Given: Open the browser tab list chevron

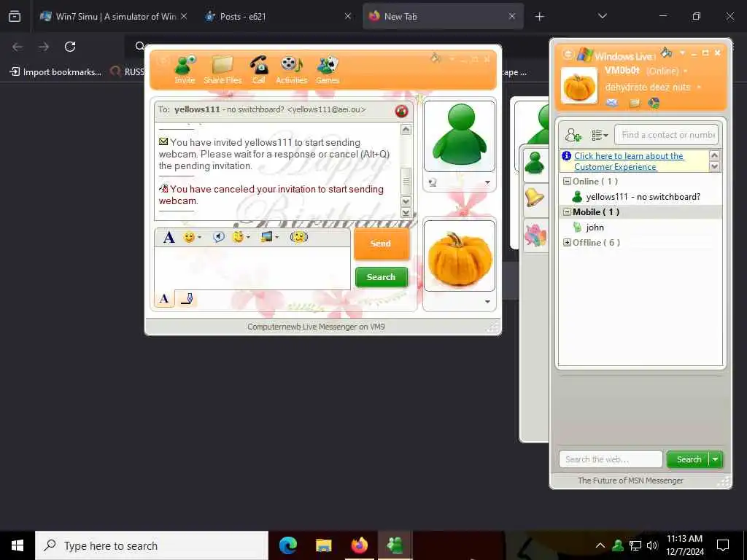Looking at the screenshot, I should pyautogui.click(x=602, y=16).
